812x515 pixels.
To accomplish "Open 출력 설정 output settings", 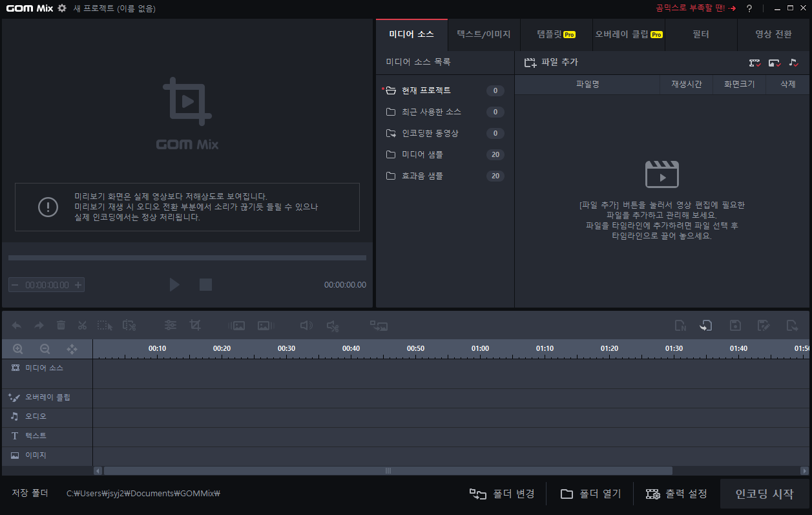I will click(676, 494).
